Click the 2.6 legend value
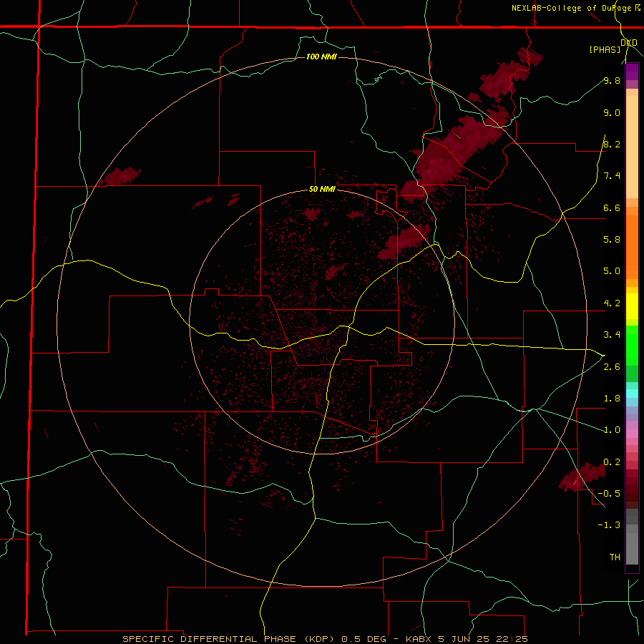The height and width of the screenshot is (644, 644). pyautogui.click(x=612, y=367)
